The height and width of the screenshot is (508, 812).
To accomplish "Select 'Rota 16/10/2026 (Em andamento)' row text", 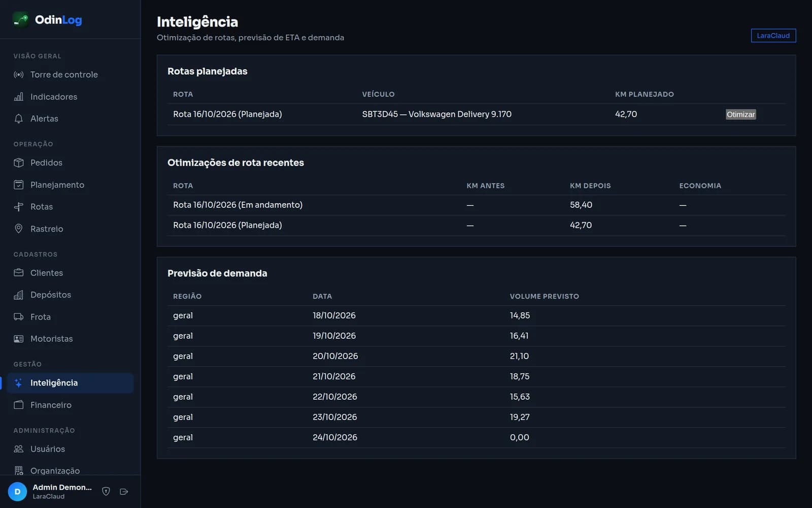I will pyautogui.click(x=238, y=205).
